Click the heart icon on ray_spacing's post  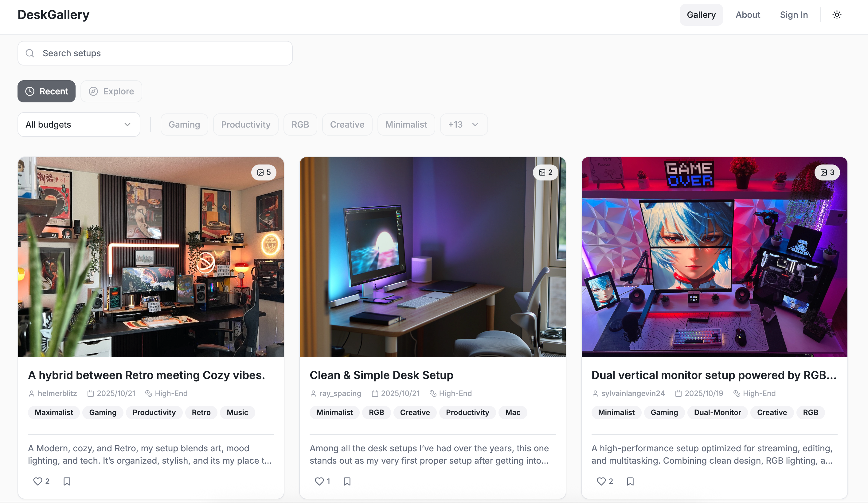pyautogui.click(x=319, y=481)
